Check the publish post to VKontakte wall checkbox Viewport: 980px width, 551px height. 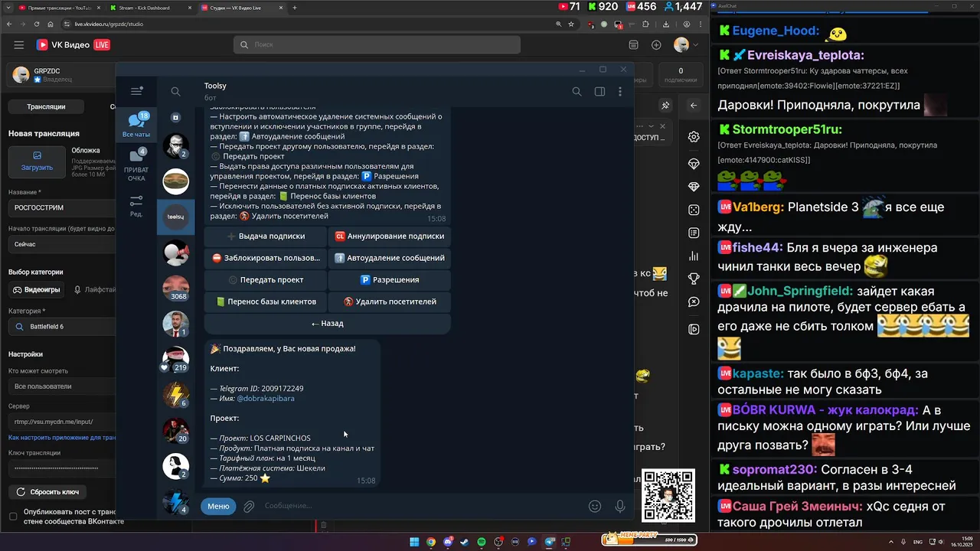tap(13, 517)
